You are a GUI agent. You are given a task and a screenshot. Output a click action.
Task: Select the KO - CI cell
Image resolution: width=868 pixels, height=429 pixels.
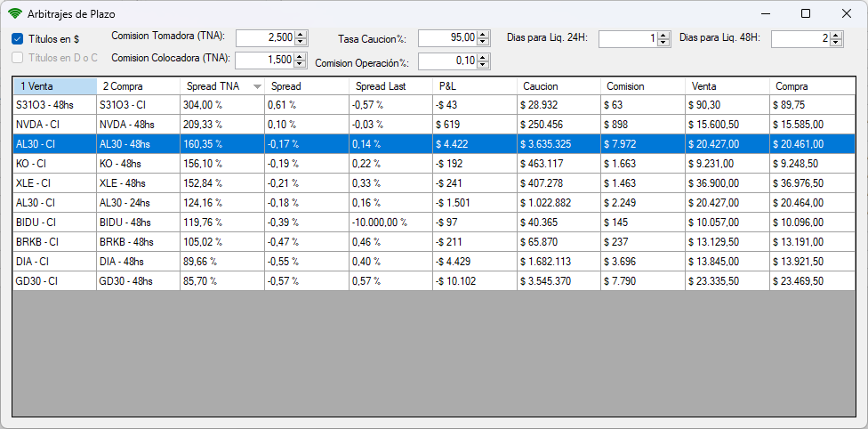tap(54, 164)
